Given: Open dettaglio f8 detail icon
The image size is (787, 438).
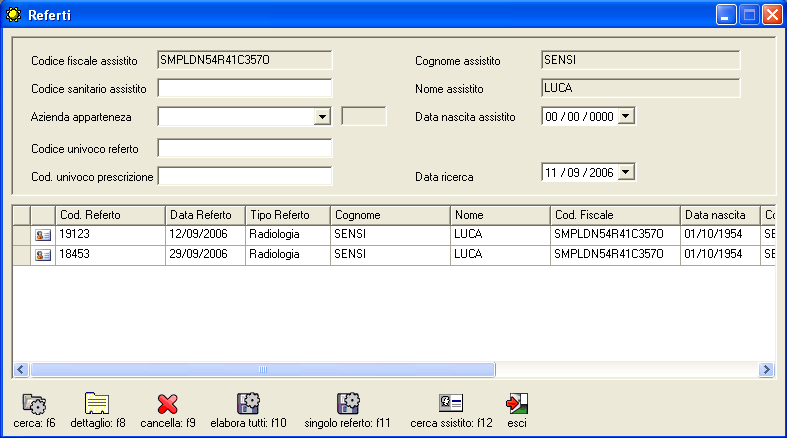Looking at the screenshot, I should [97, 404].
